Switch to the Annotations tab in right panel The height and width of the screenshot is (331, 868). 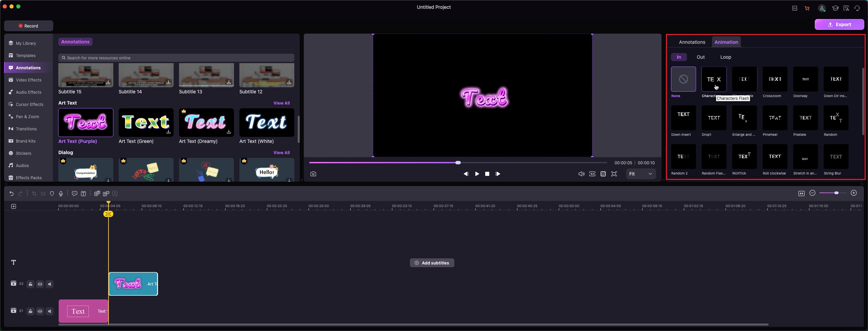click(692, 42)
